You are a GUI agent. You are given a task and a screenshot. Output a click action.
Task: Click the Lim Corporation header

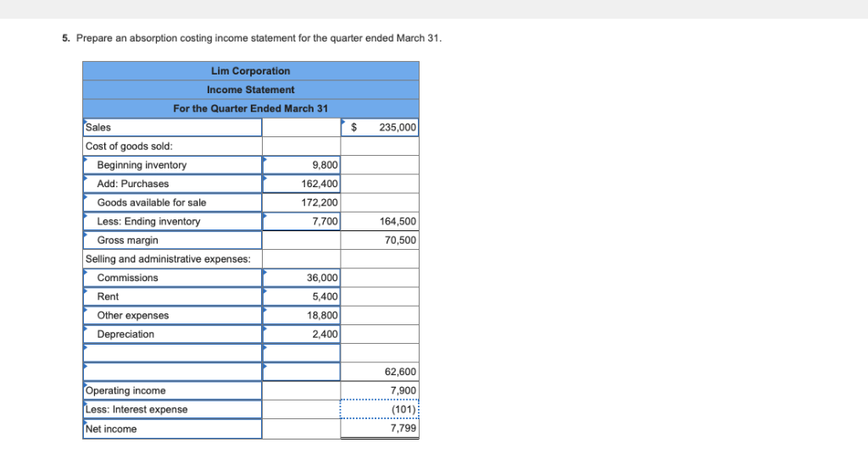coord(251,71)
